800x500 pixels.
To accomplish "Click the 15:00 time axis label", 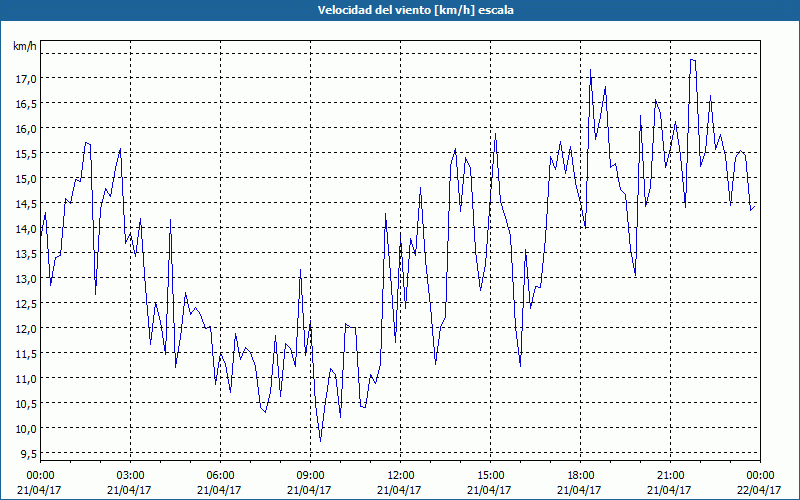I will point(490,475).
